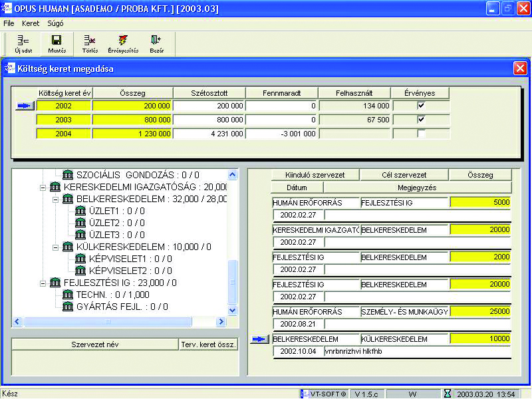Click building icon of ÜZLET2
The height and width of the screenshot is (399, 532).
[80, 223]
